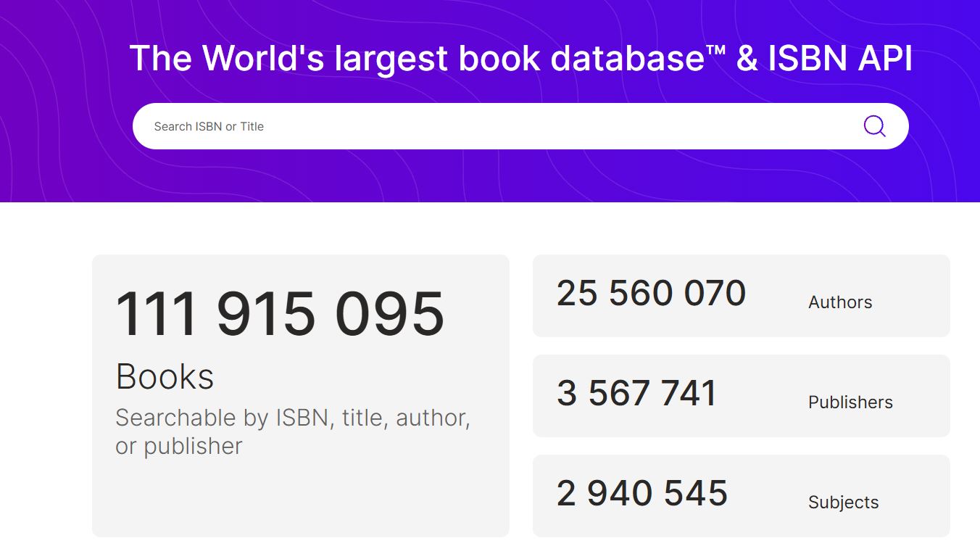Open the "Publishers" label
The image size is (980, 546).
(850, 402)
